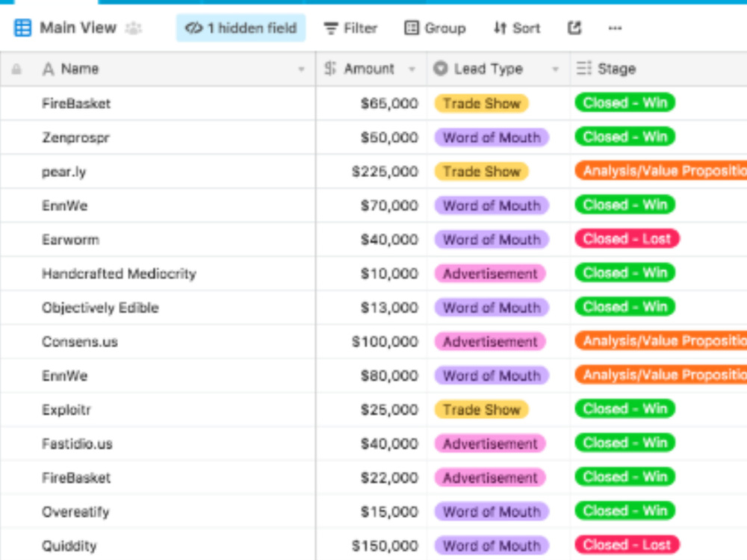Click Analysis/Value Proposition stage for pear.ly

(x=661, y=170)
